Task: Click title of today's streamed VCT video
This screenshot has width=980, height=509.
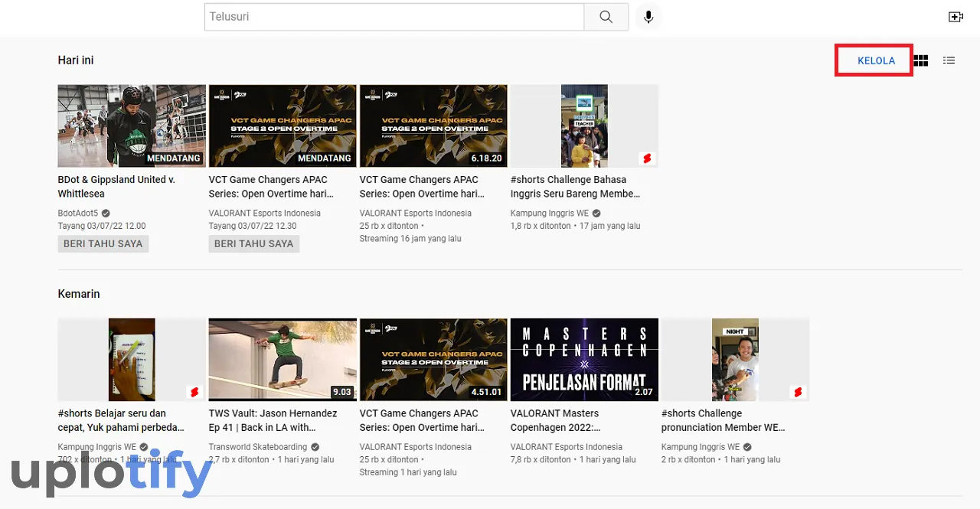Action: [x=422, y=187]
